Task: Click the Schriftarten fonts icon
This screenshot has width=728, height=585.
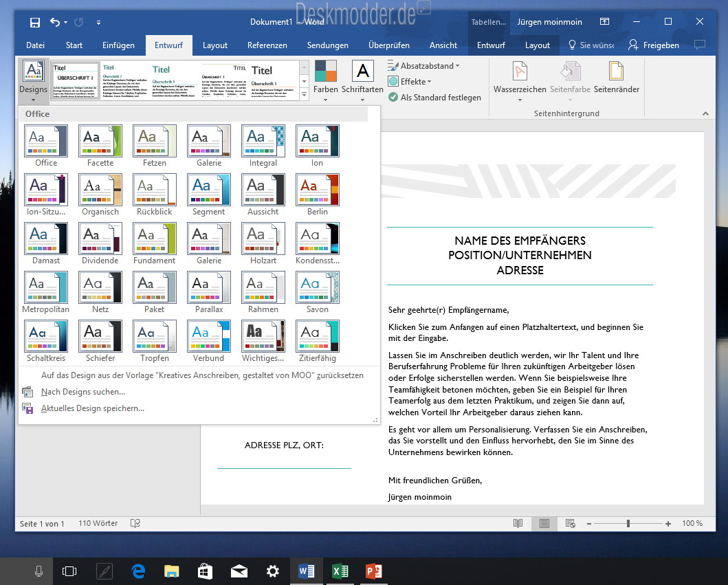Action: pyautogui.click(x=362, y=73)
